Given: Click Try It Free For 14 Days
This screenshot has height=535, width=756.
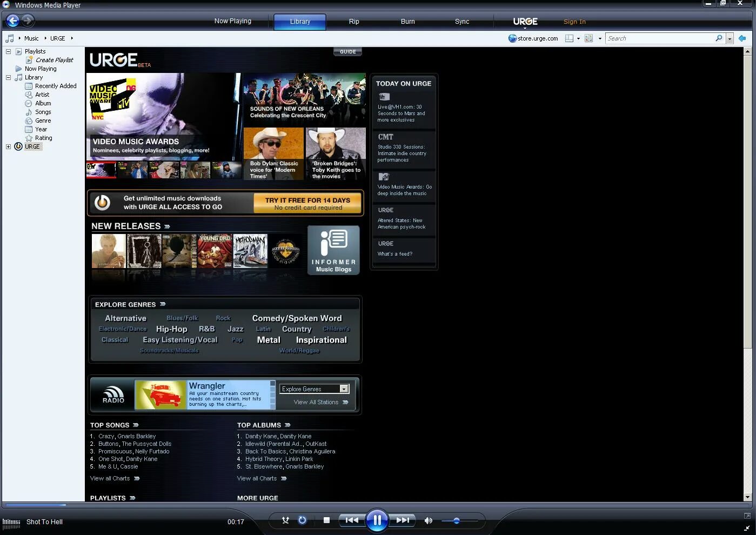Looking at the screenshot, I should [x=308, y=203].
